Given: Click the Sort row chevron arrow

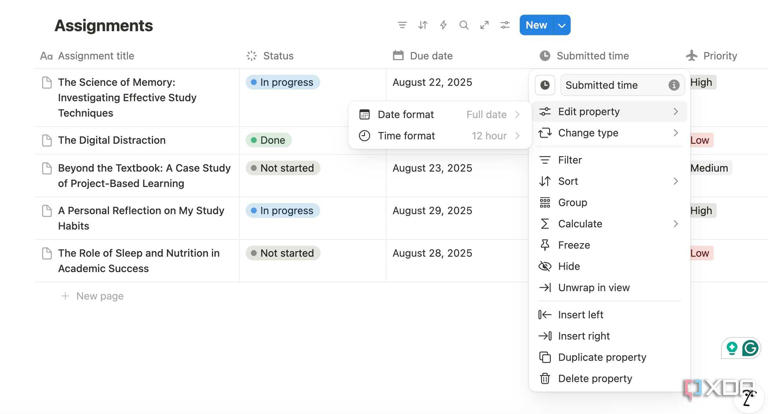Looking at the screenshot, I should tap(675, 181).
